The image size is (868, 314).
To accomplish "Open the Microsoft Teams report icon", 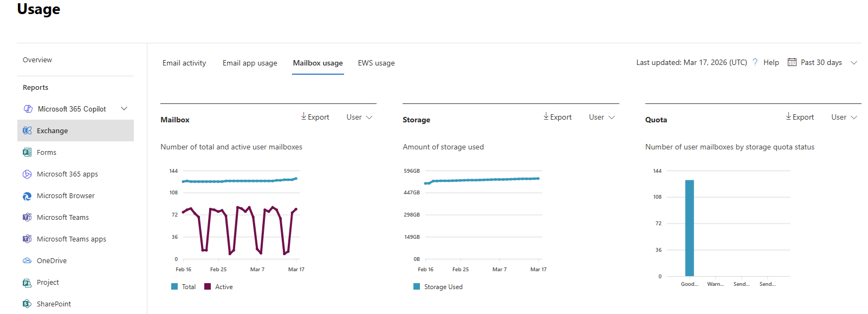I will pyautogui.click(x=27, y=217).
